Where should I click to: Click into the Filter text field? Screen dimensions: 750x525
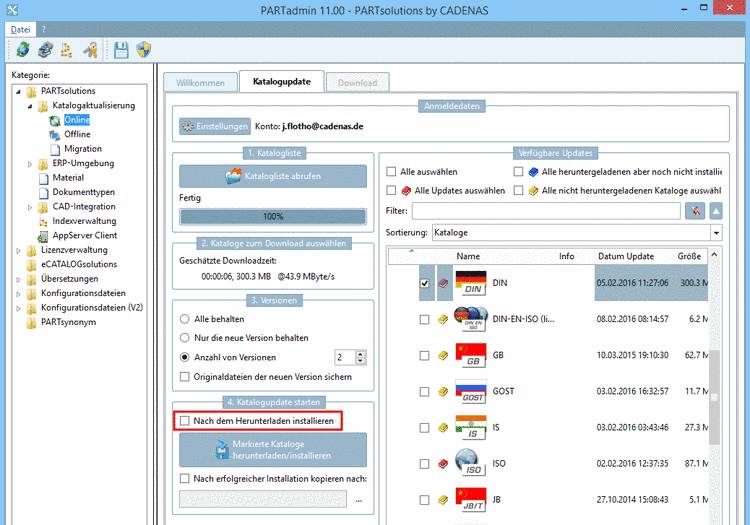(546, 210)
